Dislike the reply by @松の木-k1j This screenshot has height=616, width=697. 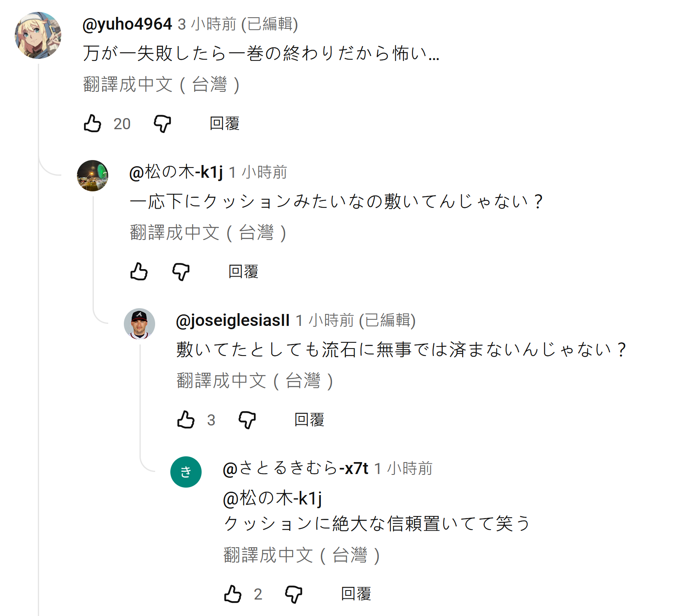(x=181, y=272)
